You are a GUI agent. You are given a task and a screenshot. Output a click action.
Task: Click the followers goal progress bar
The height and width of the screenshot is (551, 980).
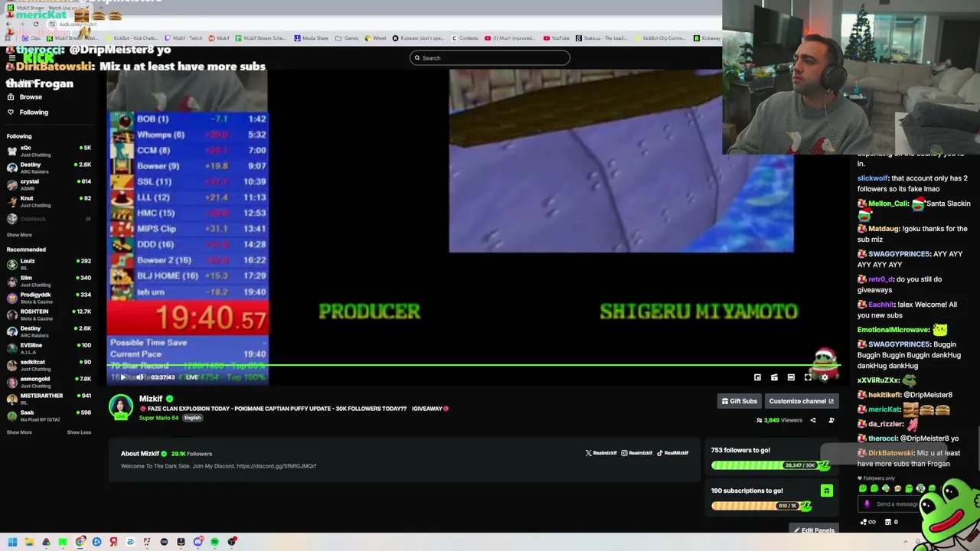pos(770,465)
